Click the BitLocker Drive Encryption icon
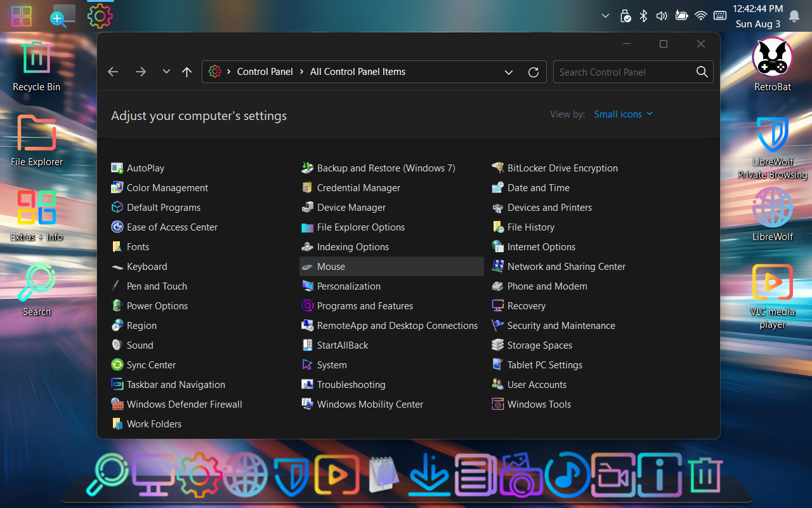812x508 pixels. [x=497, y=168]
